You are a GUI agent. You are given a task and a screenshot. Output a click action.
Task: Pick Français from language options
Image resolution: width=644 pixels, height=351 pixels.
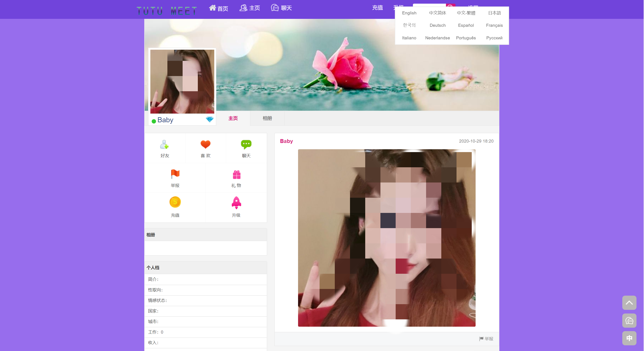pyautogui.click(x=494, y=25)
